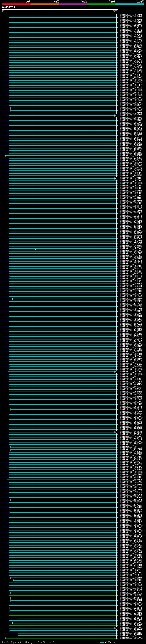This screenshot has width=146, height=644.
Task: Click the red 20% identity color segment
Action: pos(16,4)
